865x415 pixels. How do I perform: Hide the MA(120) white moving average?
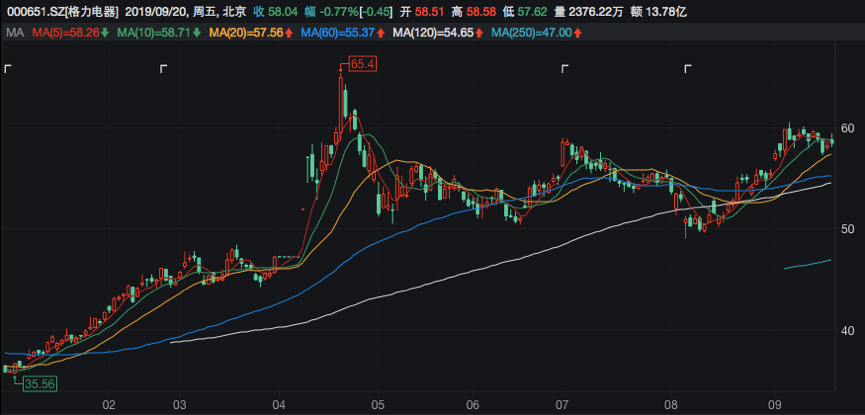point(436,33)
